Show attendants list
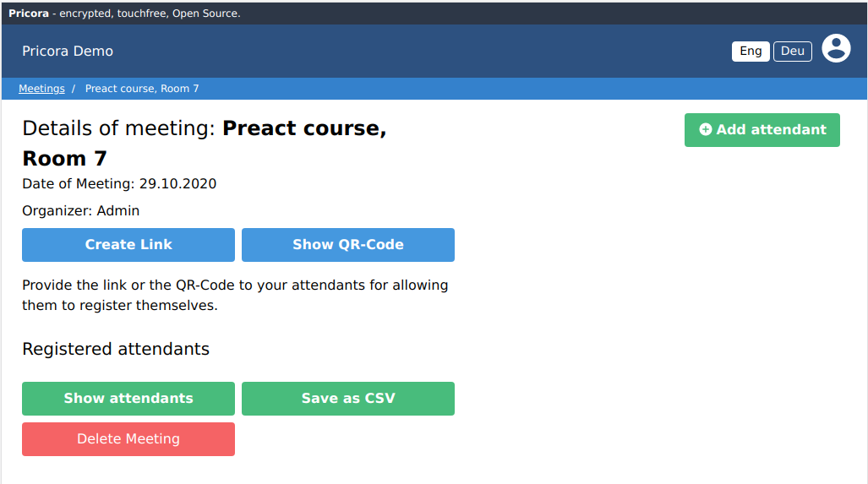Image resolution: width=868 pixels, height=484 pixels. pos(128,399)
